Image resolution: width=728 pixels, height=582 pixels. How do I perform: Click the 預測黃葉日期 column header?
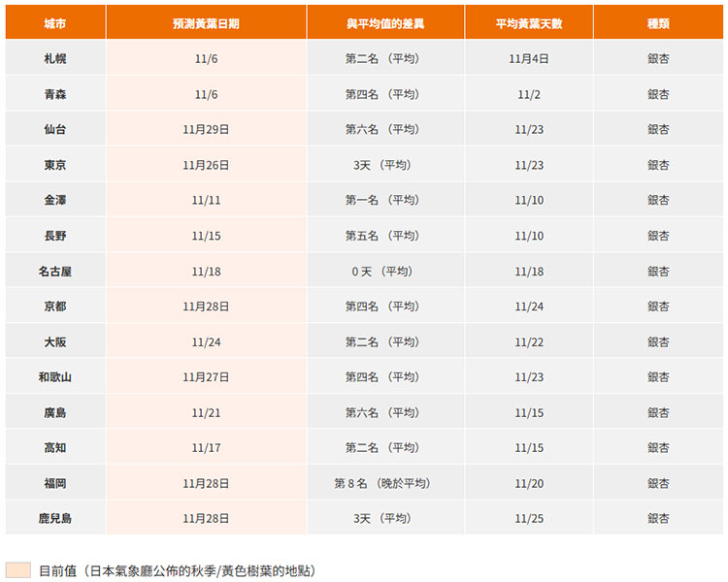[206, 22]
